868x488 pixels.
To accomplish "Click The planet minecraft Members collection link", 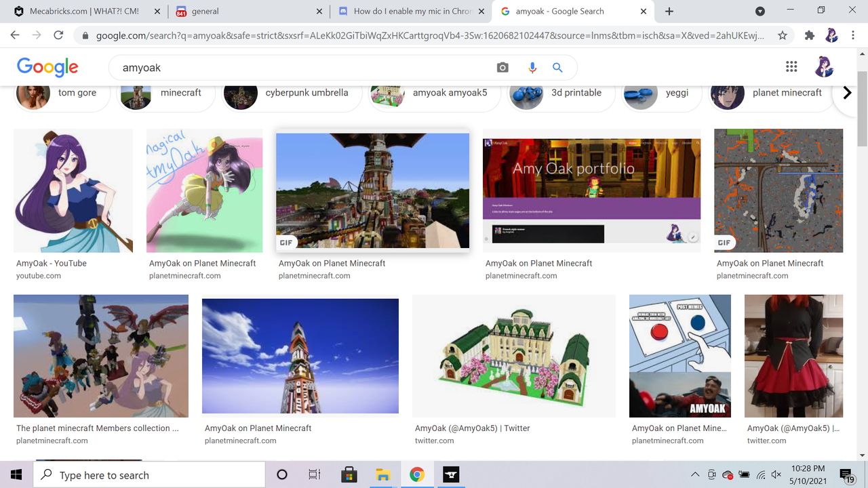I will pyautogui.click(x=98, y=428).
